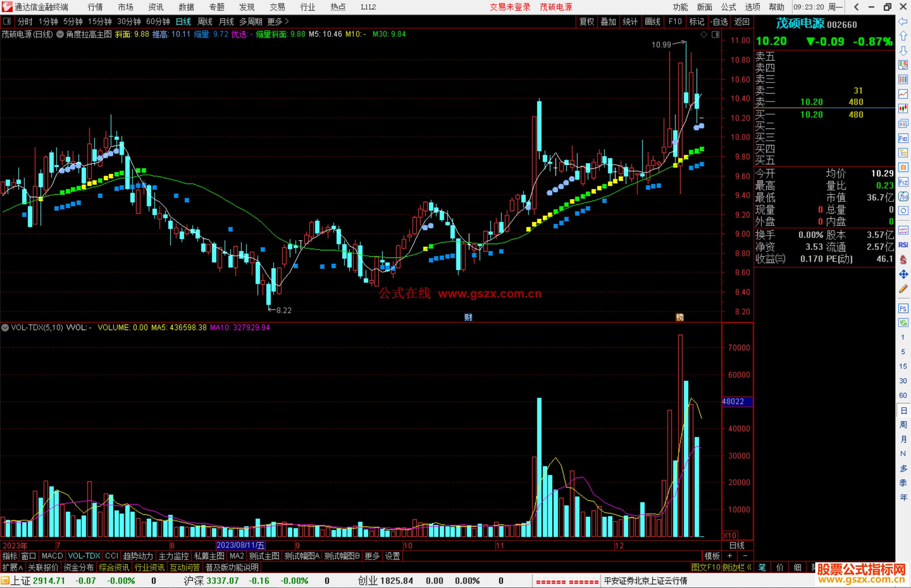
Task: Switch to the MACD indicator tab
Action: pos(52,556)
